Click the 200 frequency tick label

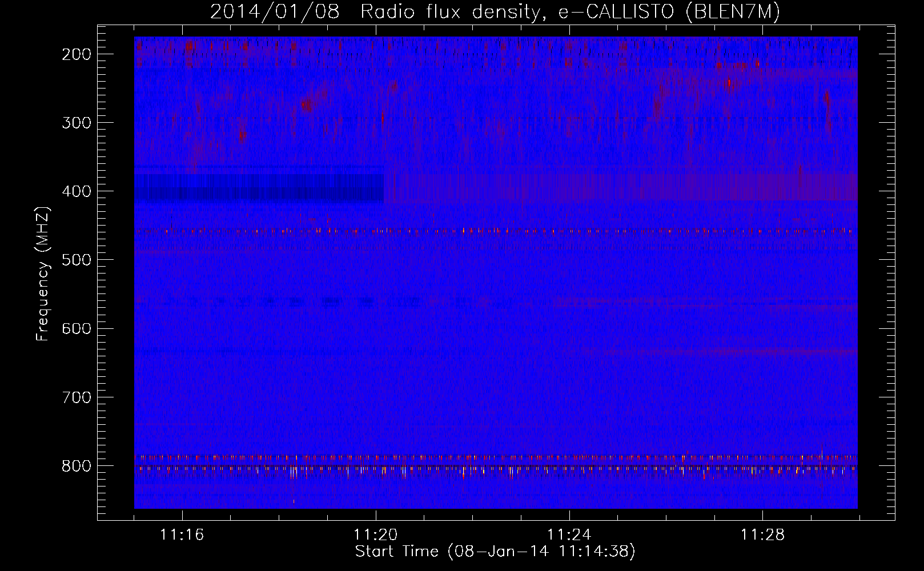pos(77,54)
